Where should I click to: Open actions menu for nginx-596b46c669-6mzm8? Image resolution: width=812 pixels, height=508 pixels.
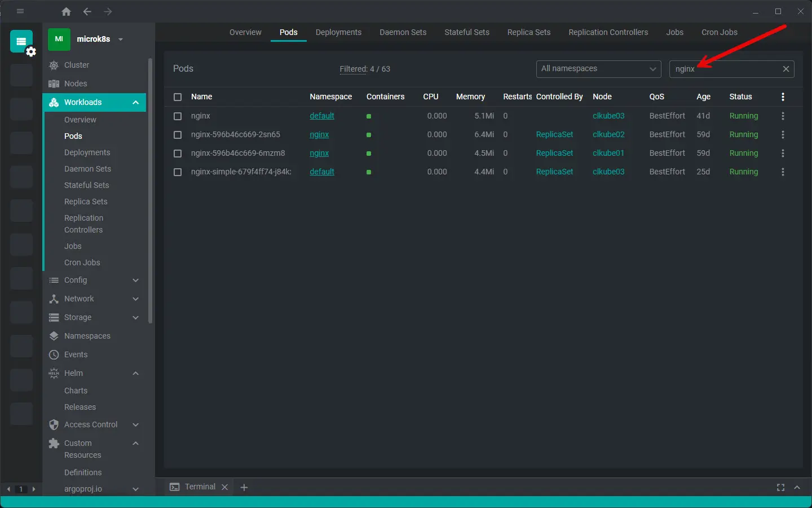(x=783, y=154)
